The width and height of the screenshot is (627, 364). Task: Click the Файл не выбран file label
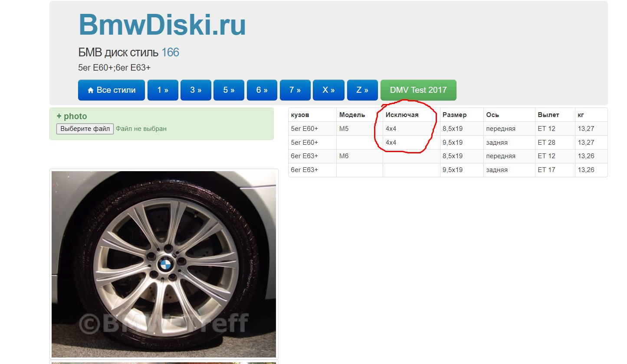[x=141, y=129]
